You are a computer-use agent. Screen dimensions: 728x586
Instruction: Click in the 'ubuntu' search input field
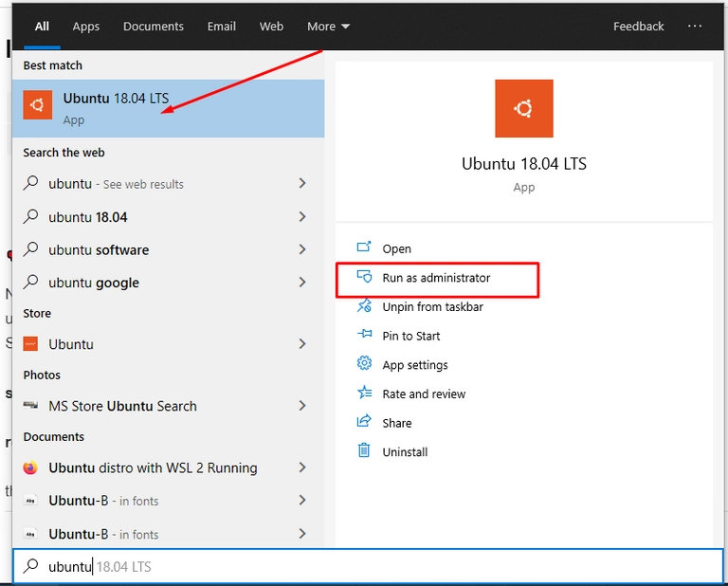pos(368,566)
